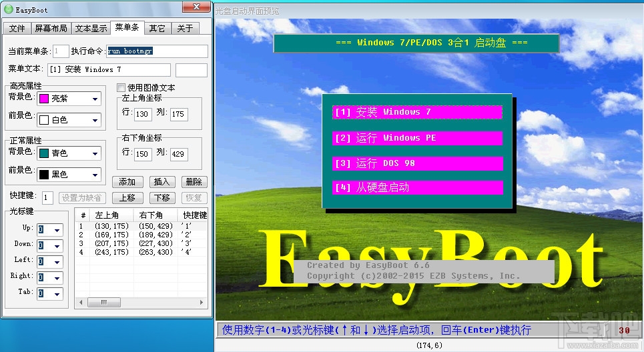This screenshot has height=352, width=644.
Task: Close the EasyBoot window
Action: (196, 6)
